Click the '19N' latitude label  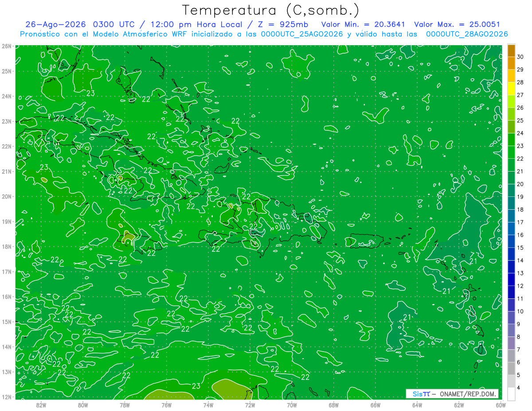tap(6, 221)
